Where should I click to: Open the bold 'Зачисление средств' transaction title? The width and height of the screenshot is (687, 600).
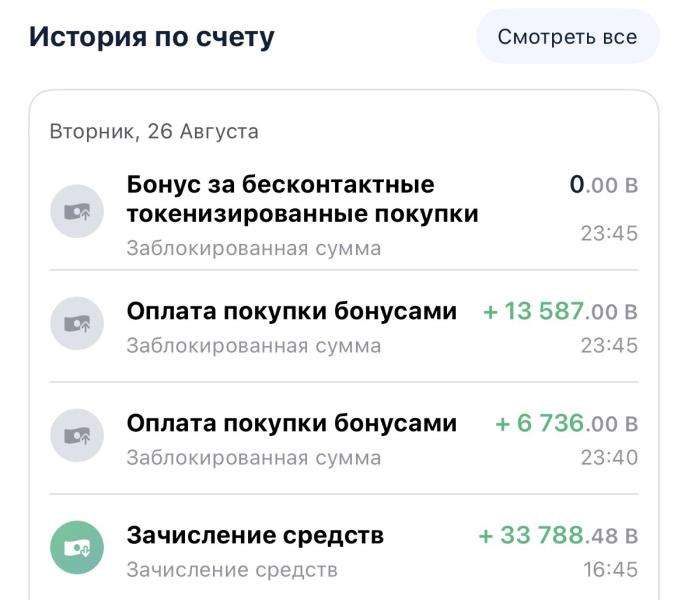(255, 535)
